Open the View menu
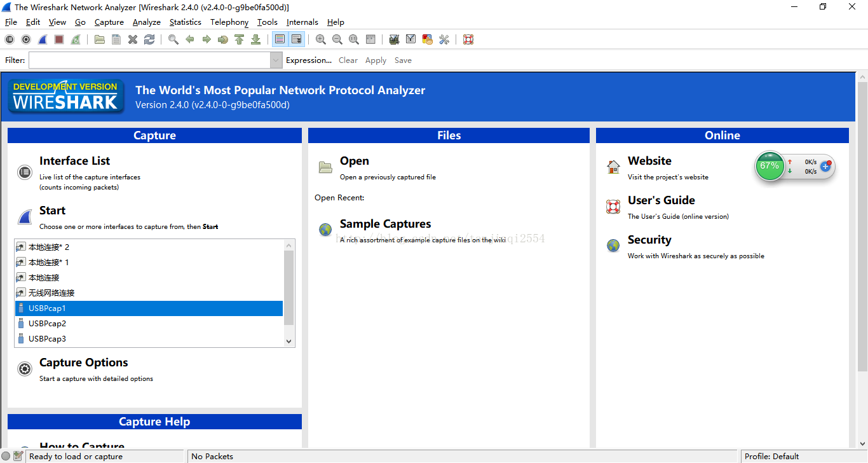Screen dimensions: 868x463 tap(57, 22)
